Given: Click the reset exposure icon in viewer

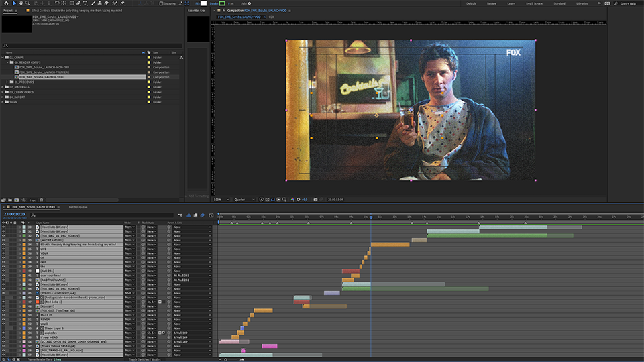Looking at the screenshot, I should [299, 200].
